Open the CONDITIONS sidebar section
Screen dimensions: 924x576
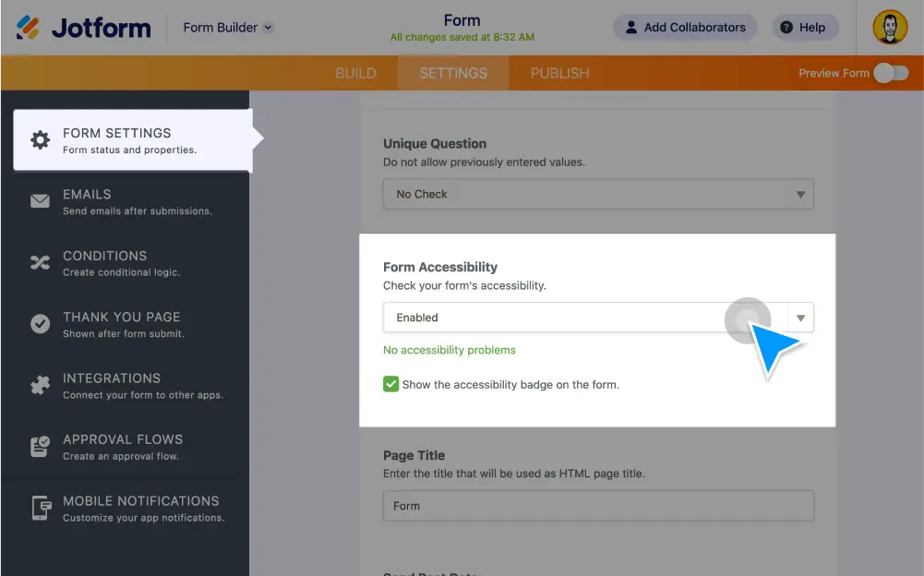tap(125, 263)
